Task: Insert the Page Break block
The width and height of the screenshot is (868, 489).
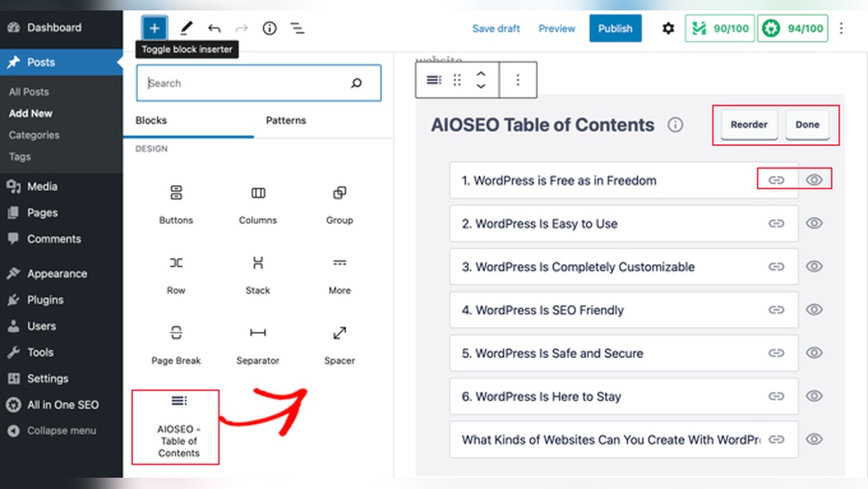Action: click(x=176, y=345)
